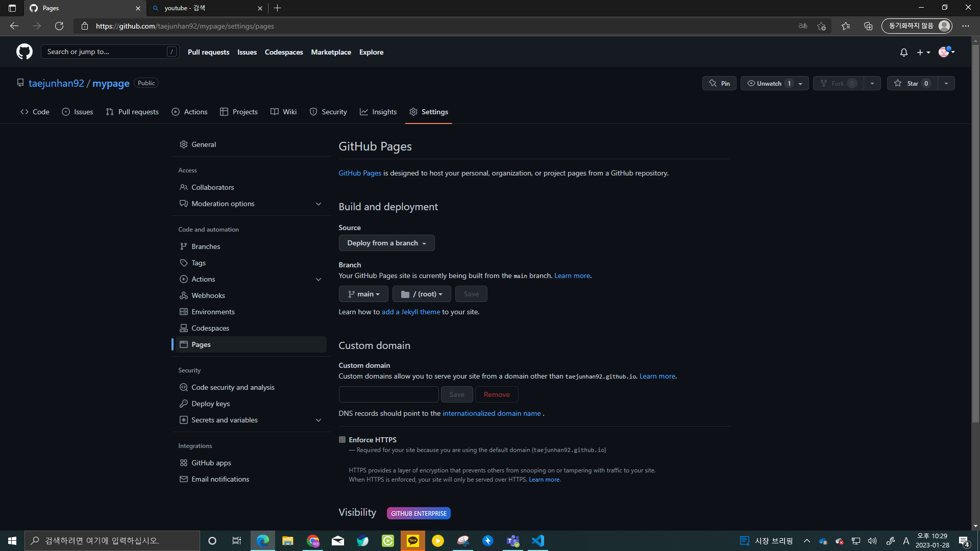980x551 pixels.
Task: Open the user avatar menu
Action: pos(946,52)
